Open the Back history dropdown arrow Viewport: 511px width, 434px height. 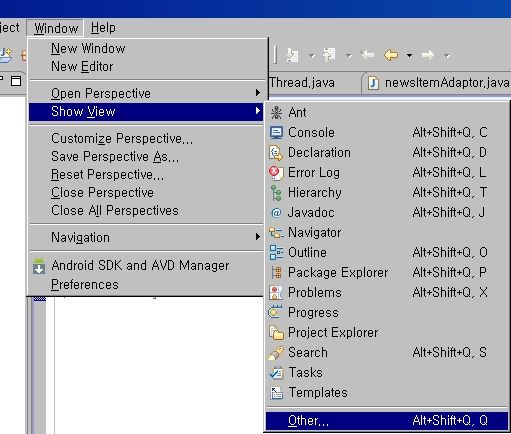point(409,55)
